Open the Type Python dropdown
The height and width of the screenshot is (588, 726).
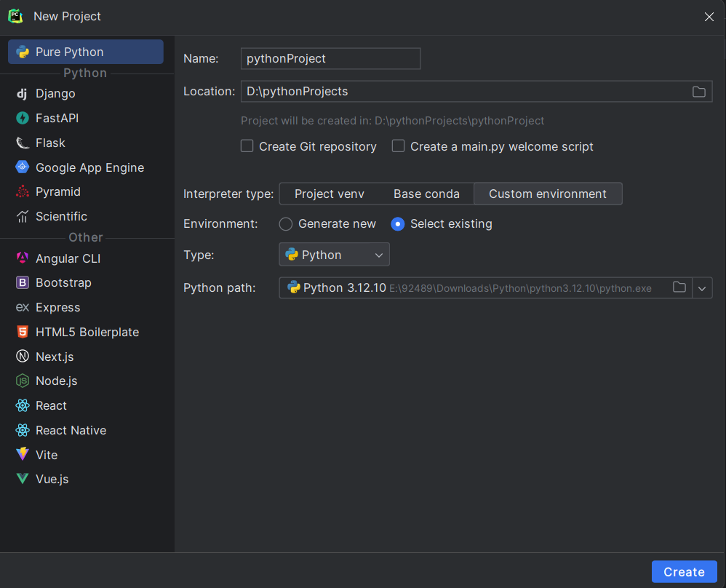pyautogui.click(x=334, y=255)
